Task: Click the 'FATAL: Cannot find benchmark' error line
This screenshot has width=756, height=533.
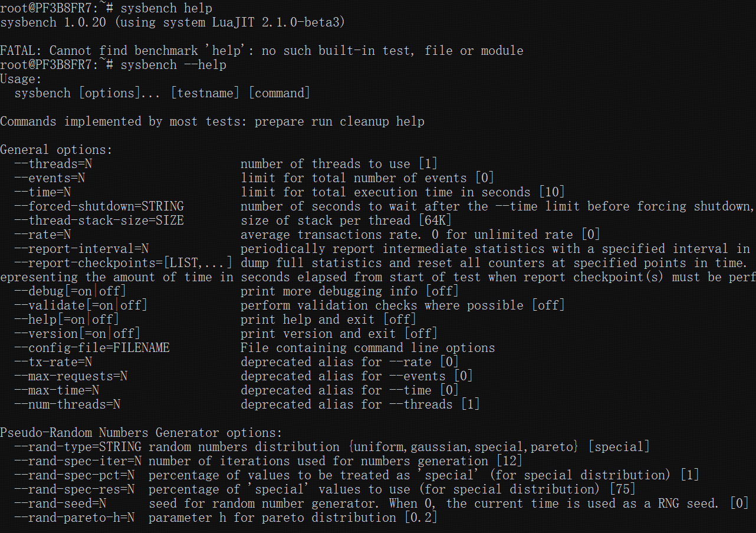Action: coord(261,51)
